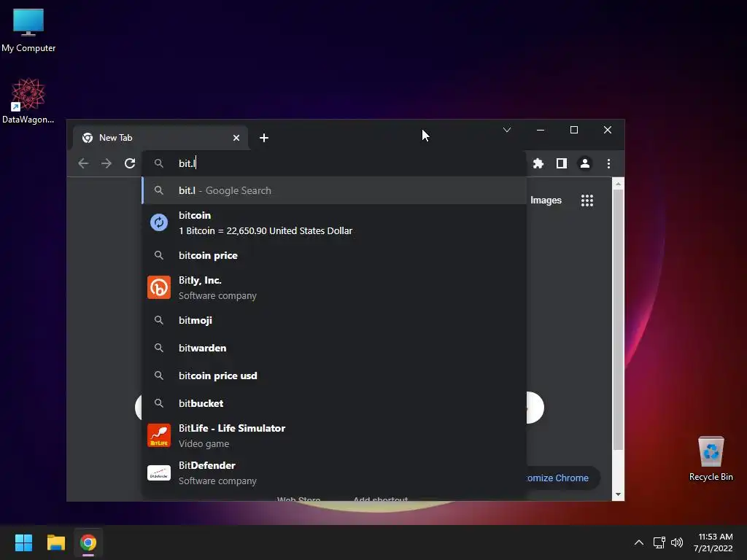747x560 pixels.
Task: Select the DataWagon desktop shortcut
Action: 28,101
